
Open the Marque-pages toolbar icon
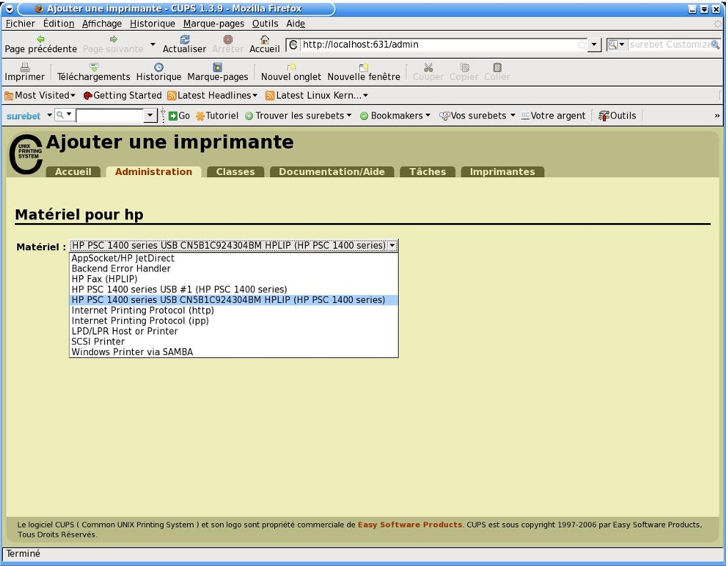tap(217, 67)
